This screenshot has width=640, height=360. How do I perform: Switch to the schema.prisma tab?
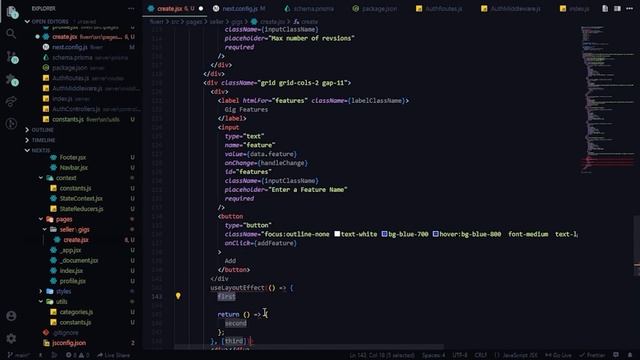[309, 9]
